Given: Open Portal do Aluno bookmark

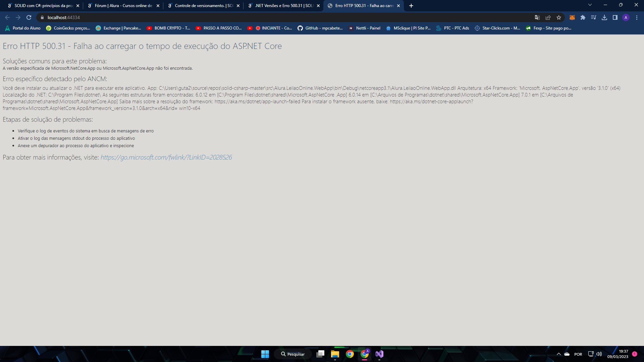Looking at the screenshot, I should click(23, 28).
